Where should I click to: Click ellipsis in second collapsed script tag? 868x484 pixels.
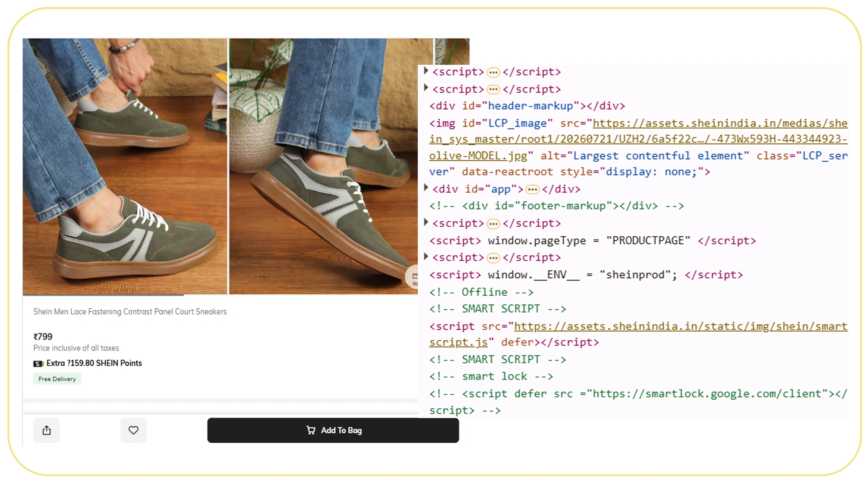pos(493,90)
